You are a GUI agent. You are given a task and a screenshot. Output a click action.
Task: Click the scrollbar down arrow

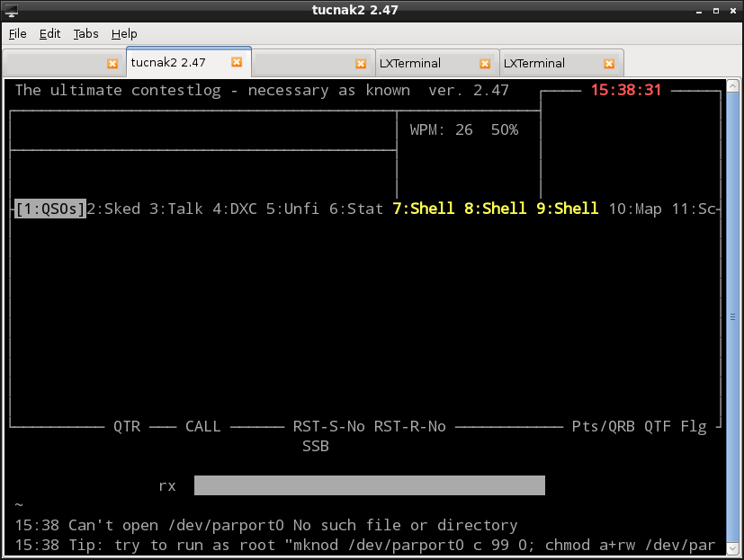tap(732, 548)
